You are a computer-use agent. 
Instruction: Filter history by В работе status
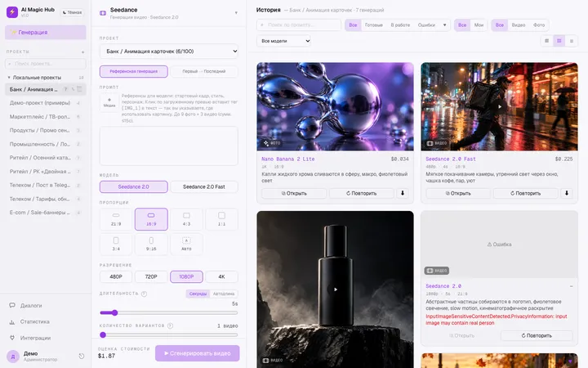400,25
